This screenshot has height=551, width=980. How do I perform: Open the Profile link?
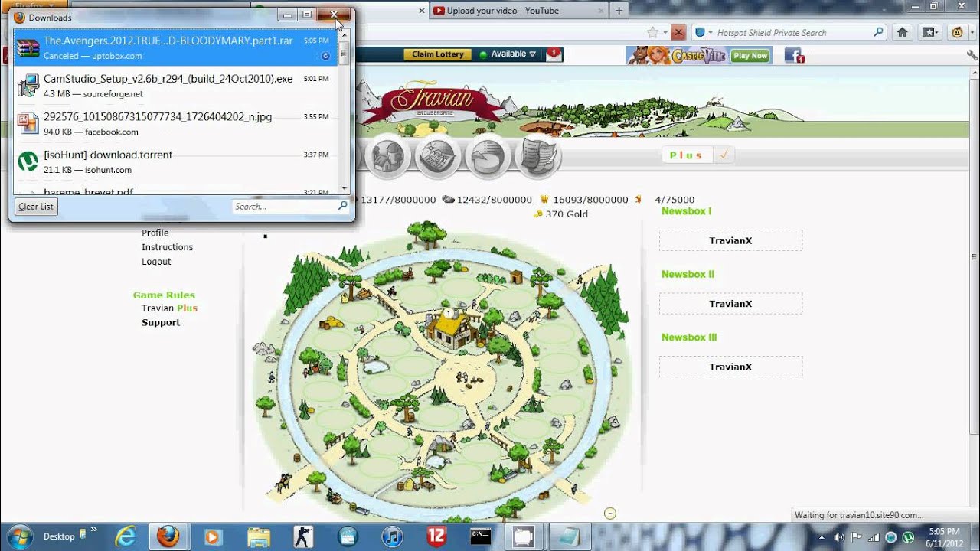[155, 233]
